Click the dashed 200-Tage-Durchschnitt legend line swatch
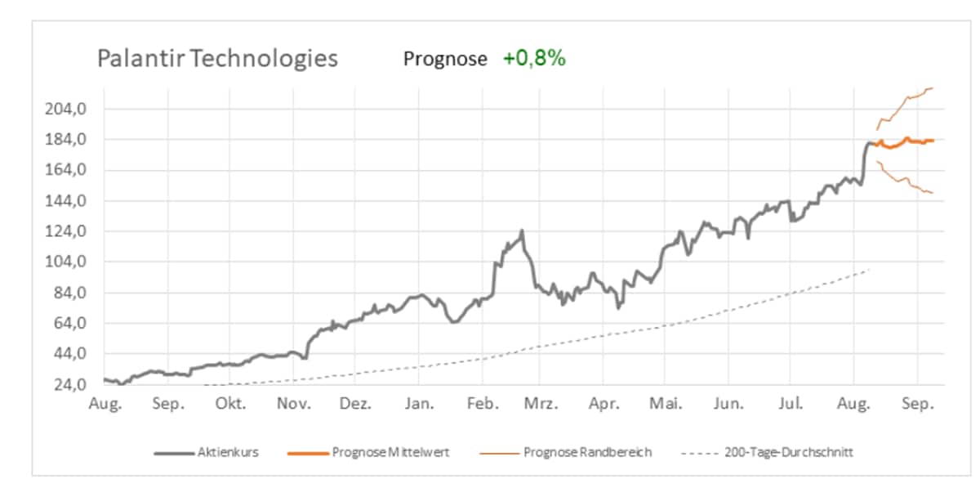The height and width of the screenshot is (488, 980). pyautogui.click(x=700, y=452)
